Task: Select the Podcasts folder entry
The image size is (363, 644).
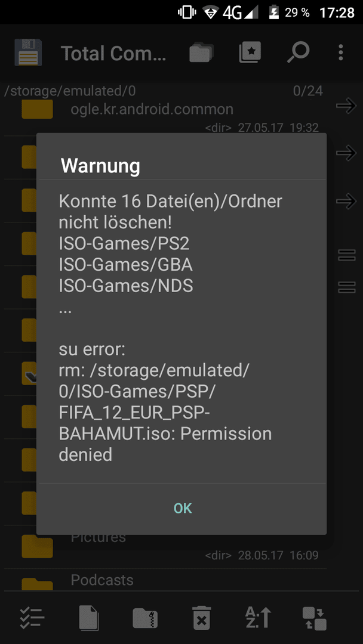Action: click(165, 580)
